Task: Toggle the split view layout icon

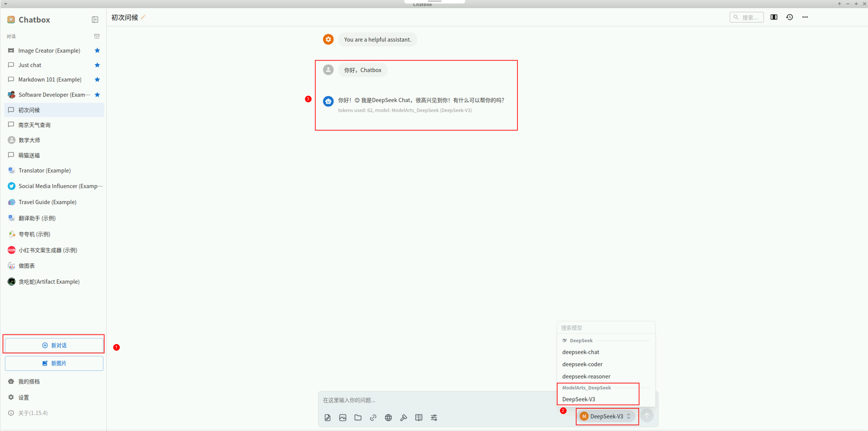Action: (x=774, y=17)
